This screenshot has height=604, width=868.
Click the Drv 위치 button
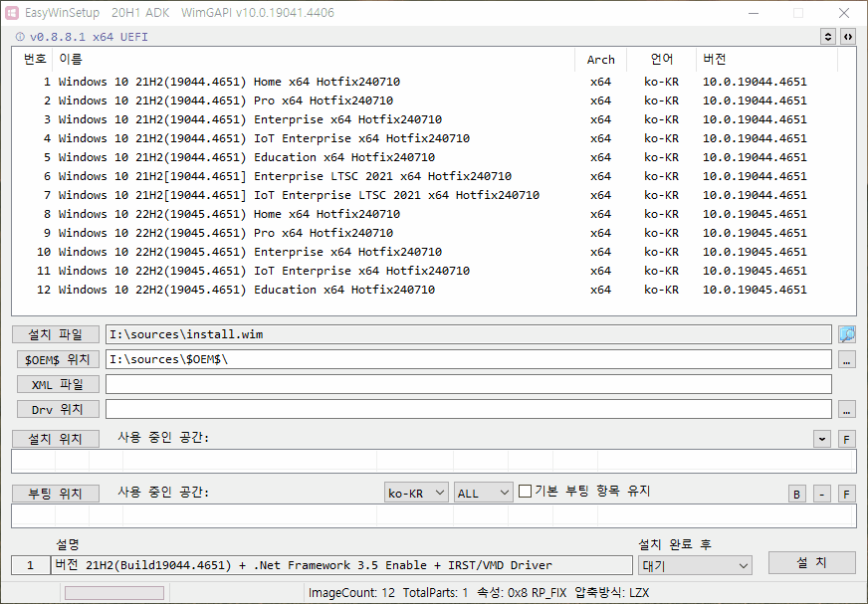coord(58,410)
